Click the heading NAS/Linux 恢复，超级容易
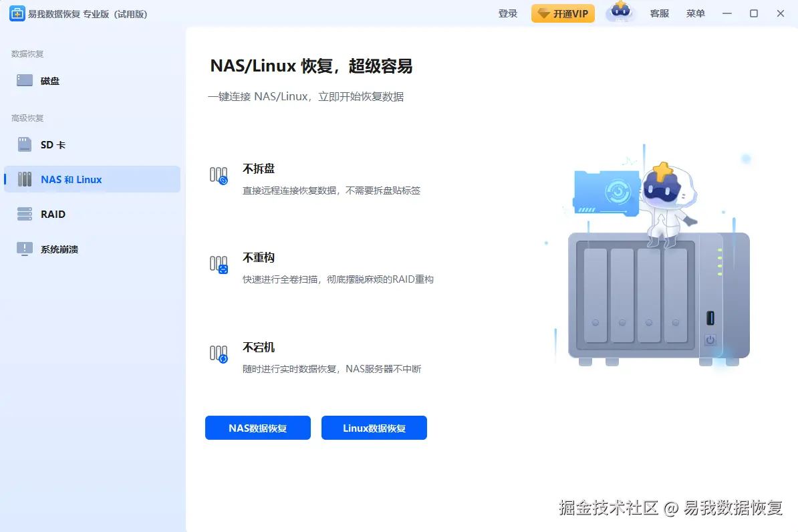 [x=311, y=66]
